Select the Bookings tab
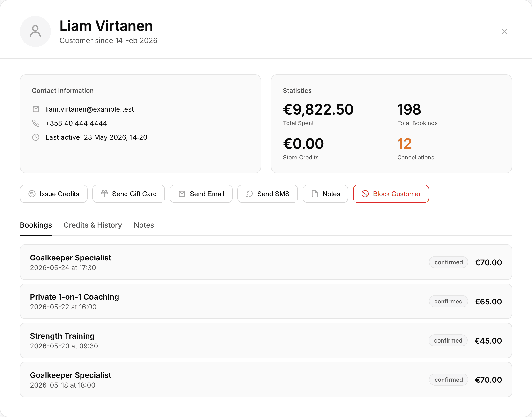Screen dimensions: 532x417 [x=36, y=225]
